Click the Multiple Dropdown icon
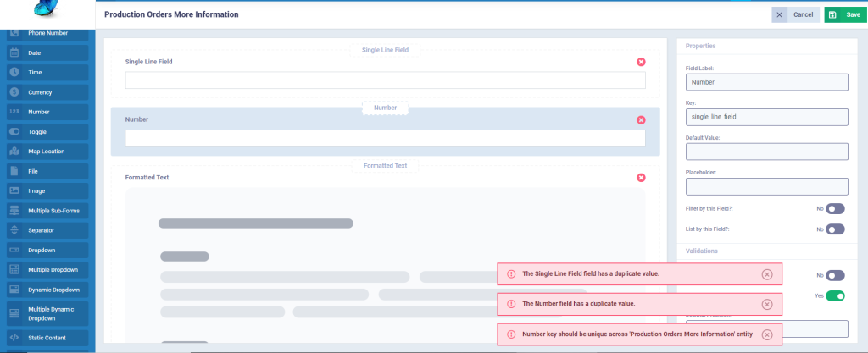 pos(14,270)
